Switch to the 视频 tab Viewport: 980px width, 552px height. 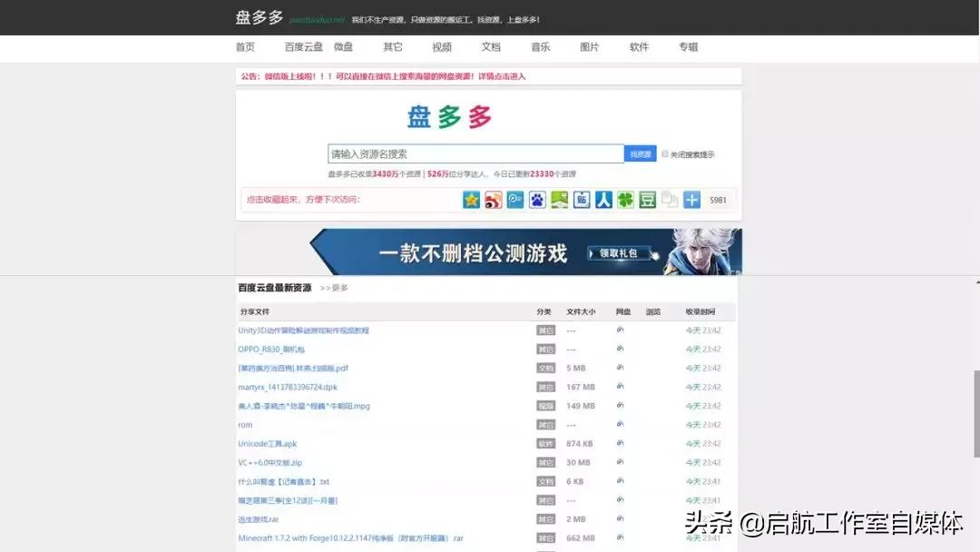[442, 46]
